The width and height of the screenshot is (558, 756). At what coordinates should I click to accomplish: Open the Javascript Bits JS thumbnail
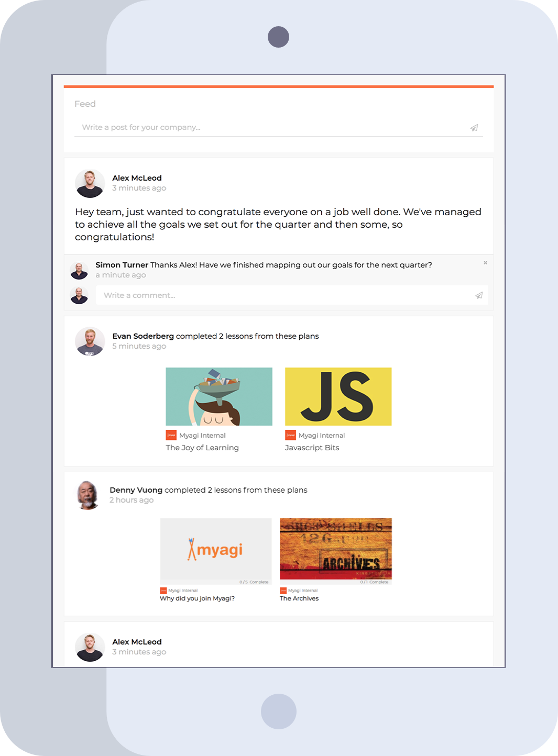coord(338,396)
